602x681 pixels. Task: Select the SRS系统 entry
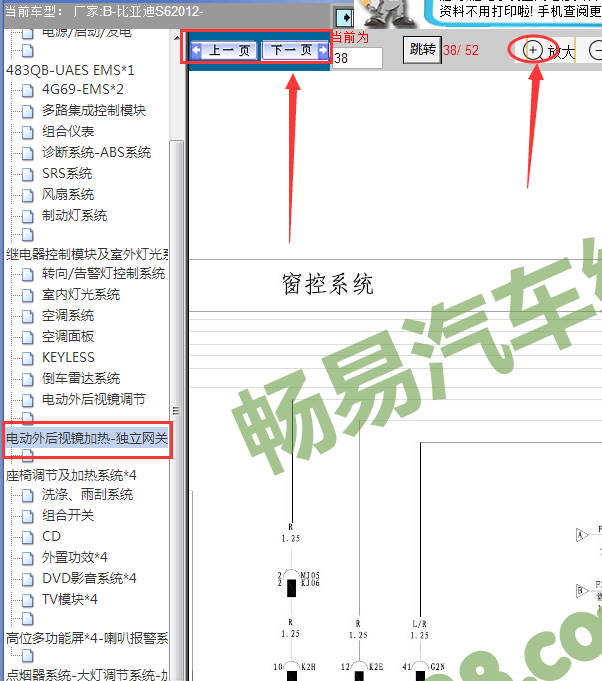67,173
